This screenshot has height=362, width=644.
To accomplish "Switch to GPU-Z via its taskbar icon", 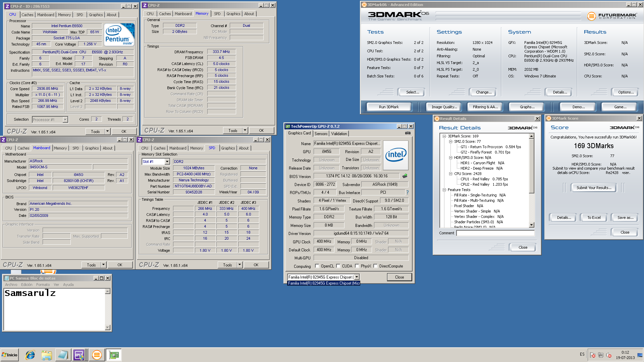I will coord(114,355).
